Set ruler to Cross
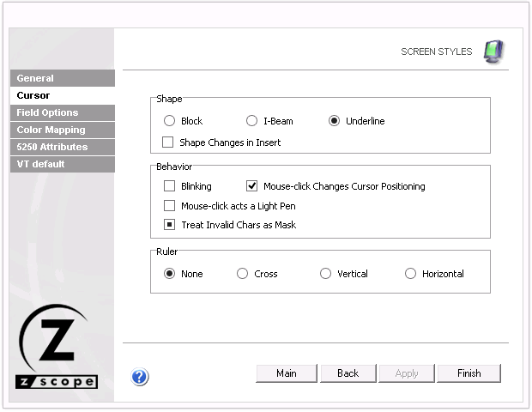Viewport: 532px width, 412px height. tap(243, 274)
